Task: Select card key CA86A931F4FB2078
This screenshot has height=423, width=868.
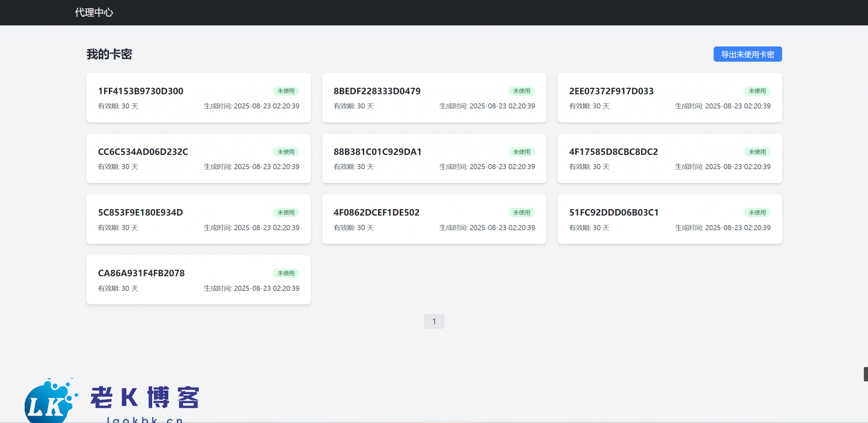Action: tap(141, 273)
